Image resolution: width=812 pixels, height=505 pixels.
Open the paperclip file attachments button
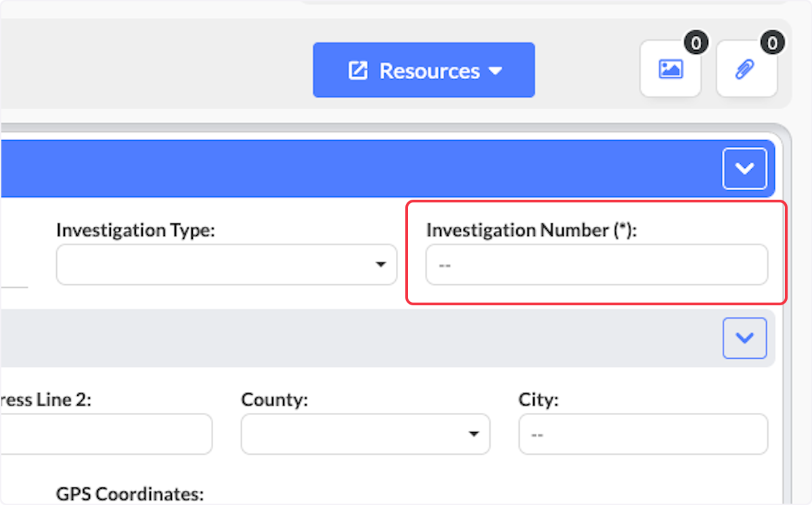coord(746,69)
